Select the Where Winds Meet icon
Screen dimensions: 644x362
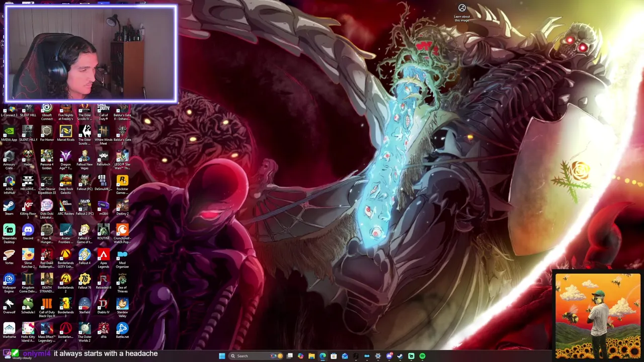(x=103, y=135)
